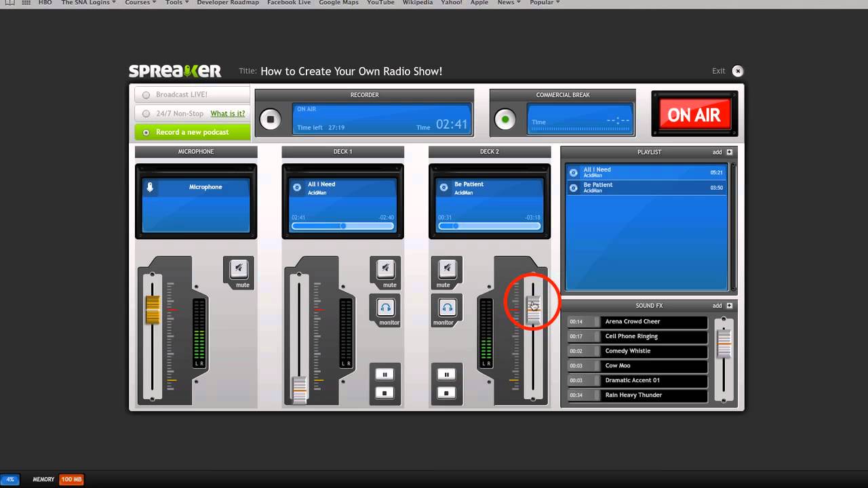This screenshot has height=488, width=868.
Task: Click the show title text field
Action: tap(351, 71)
